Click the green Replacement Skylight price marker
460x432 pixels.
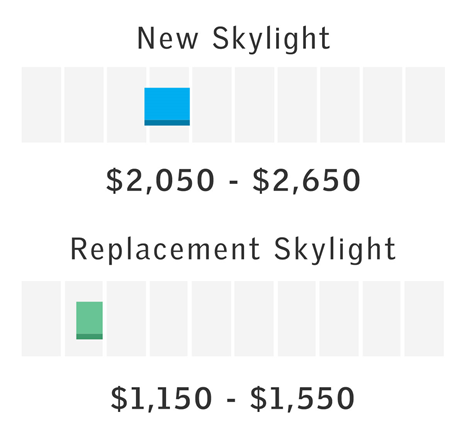tap(89, 321)
